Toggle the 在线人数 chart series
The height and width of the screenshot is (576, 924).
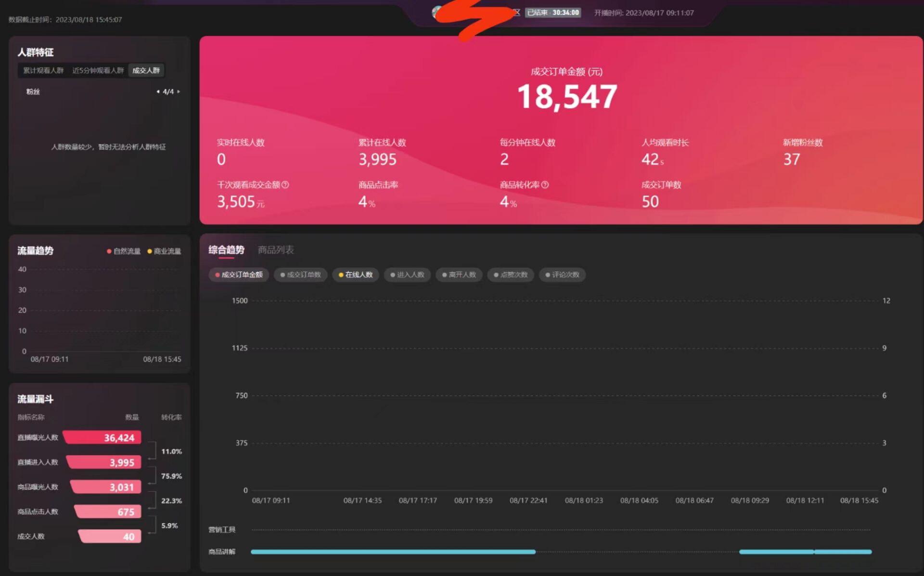pyautogui.click(x=356, y=275)
